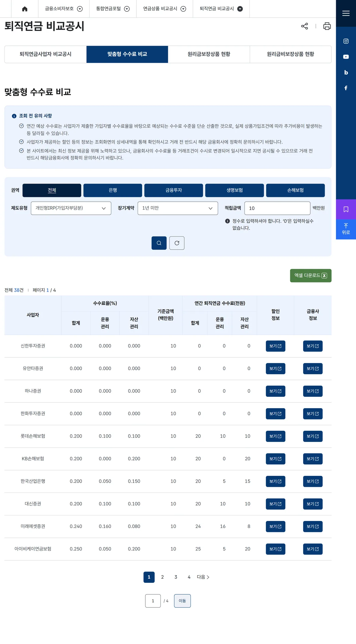View 할인정보 for 한화투자증권
Viewport: 356px width, 644px height.
[276, 414]
